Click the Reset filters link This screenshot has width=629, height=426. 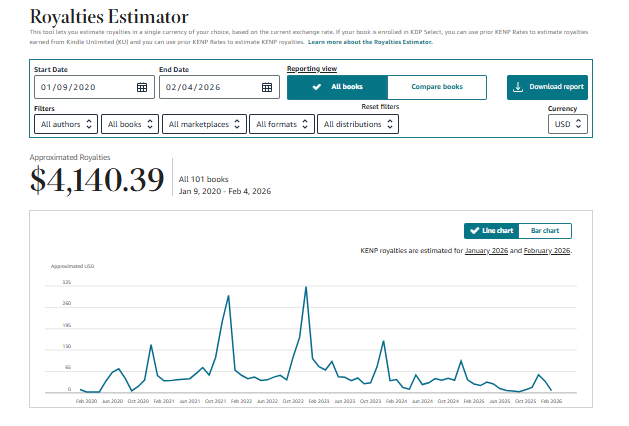[x=380, y=106]
